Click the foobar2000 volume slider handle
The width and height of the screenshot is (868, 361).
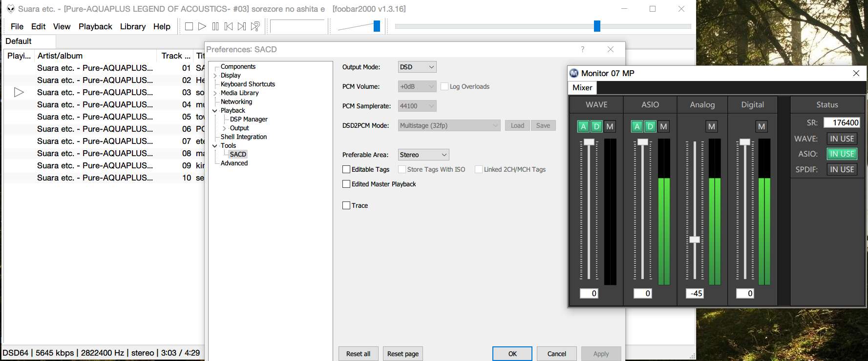(377, 26)
